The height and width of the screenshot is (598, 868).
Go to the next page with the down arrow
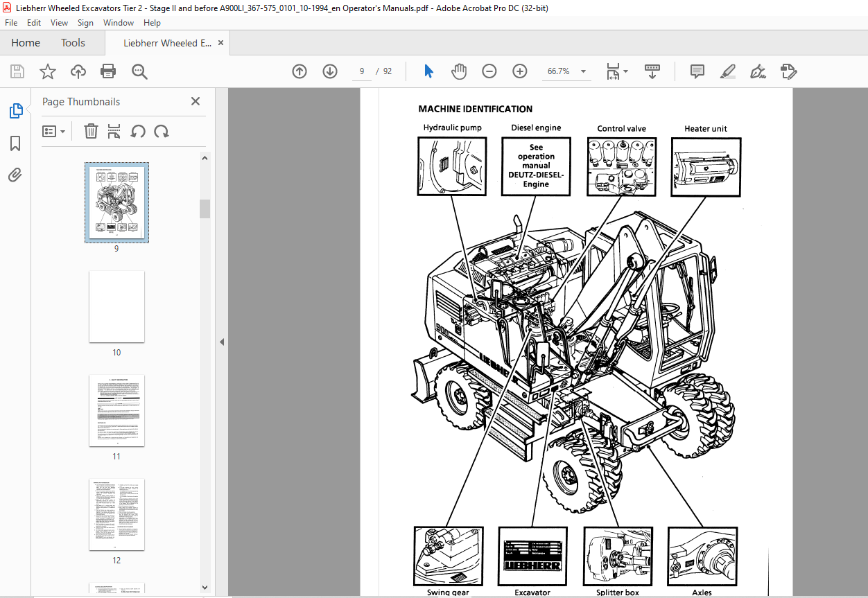click(x=329, y=71)
